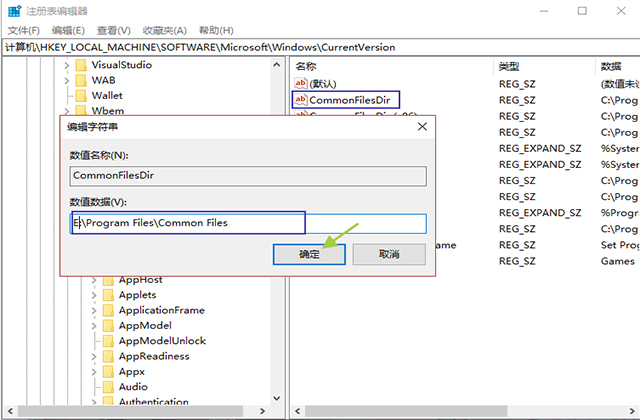Expand the Appx key arrow
Image resolution: width=640 pixels, height=420 pixels.
94,371
